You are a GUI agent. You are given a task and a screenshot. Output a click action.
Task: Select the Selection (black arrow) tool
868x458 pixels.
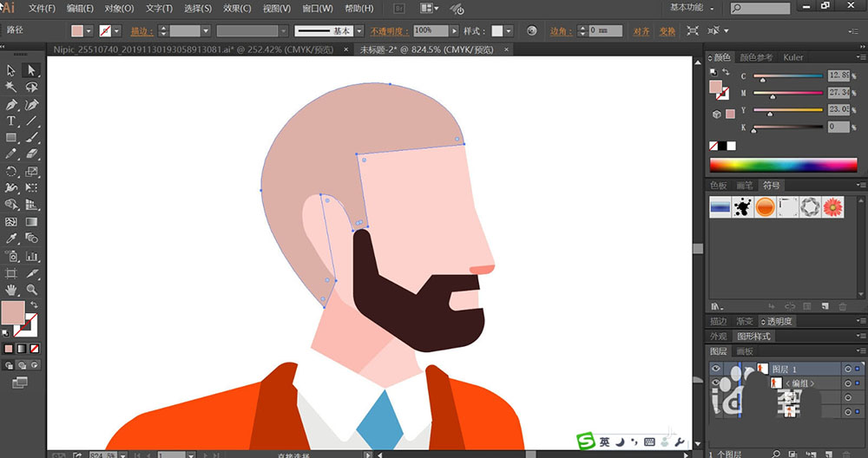point(11,70)
